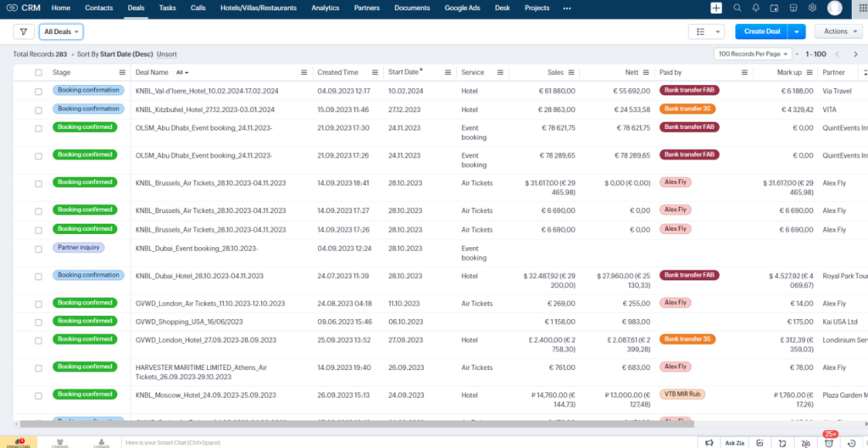Screen dimensions: 868x448
Task: Select checkbox for KNBL_Moscow_Hotel deal row
Action: 38,395
